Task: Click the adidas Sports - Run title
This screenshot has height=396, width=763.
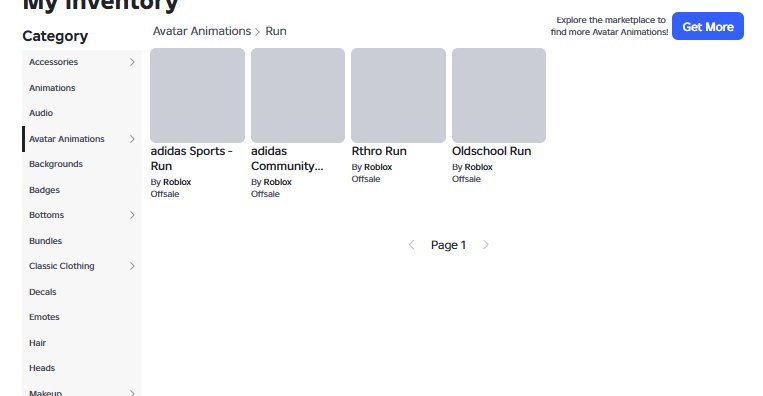Action: point(191,159)
